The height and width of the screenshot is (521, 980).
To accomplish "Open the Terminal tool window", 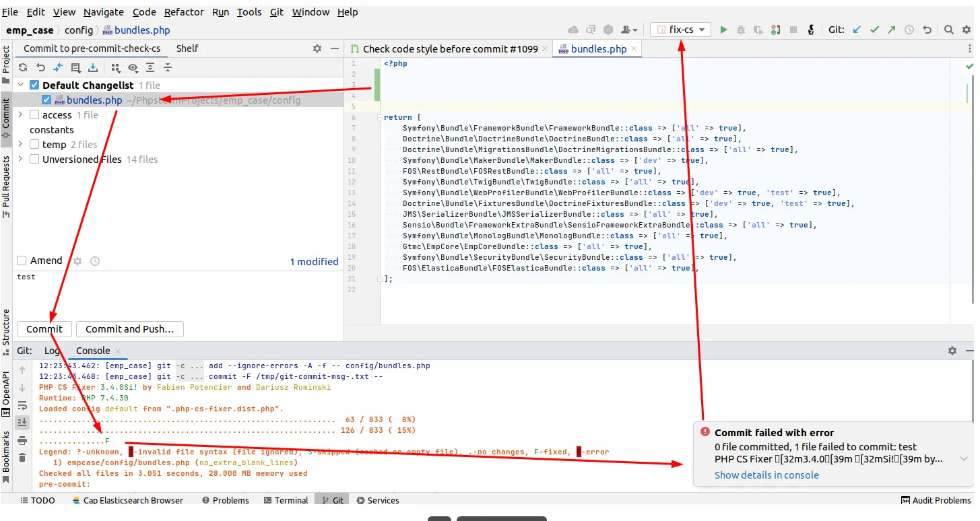I will [286, 501].
